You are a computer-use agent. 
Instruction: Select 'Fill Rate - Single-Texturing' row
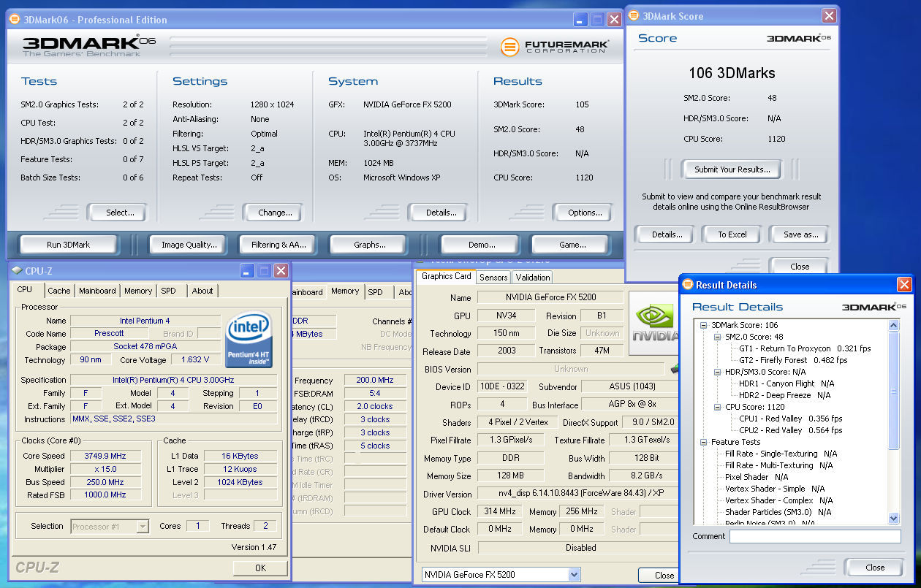(x=781, y=454)
